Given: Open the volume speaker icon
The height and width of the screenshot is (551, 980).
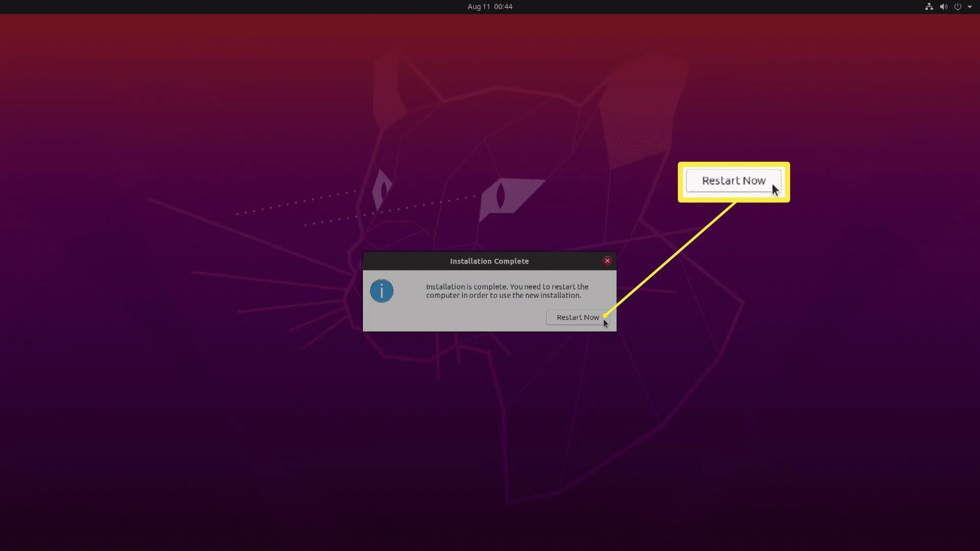Looking at the screenshot, I should pos(944,7).
